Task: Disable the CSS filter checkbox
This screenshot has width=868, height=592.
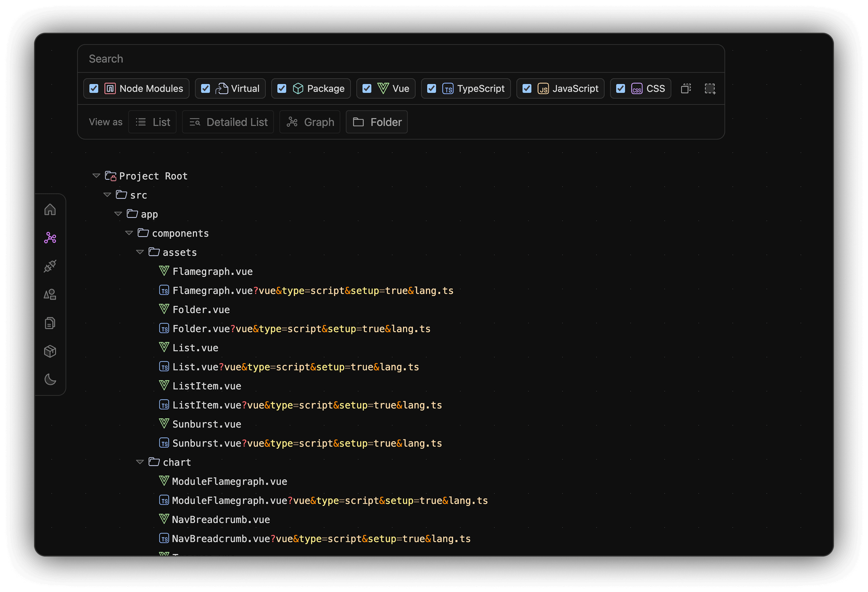Action: coord(620,89)
